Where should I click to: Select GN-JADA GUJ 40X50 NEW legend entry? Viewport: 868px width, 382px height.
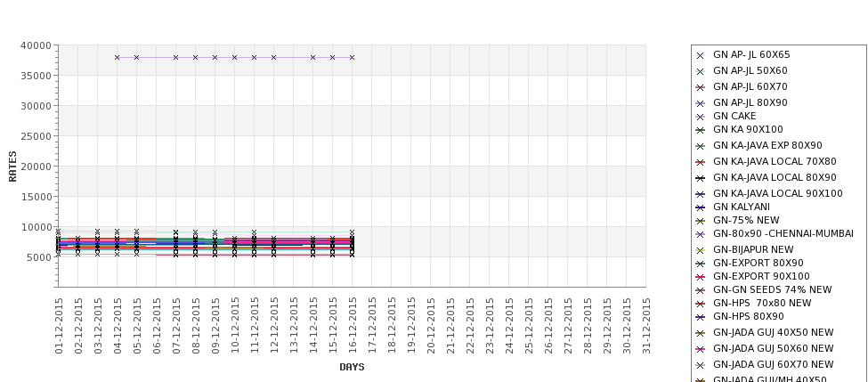[x=773, y=333]
